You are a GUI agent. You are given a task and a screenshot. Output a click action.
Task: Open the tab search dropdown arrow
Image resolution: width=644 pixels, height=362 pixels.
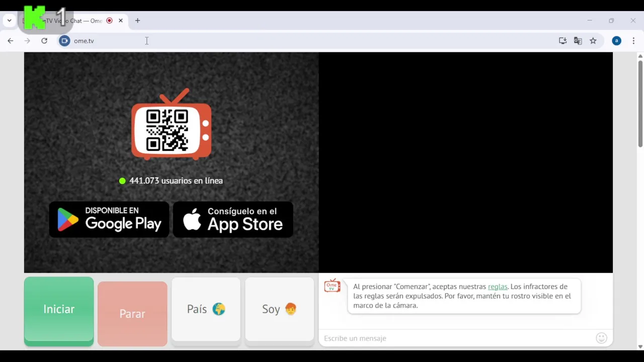coord(9,21)
